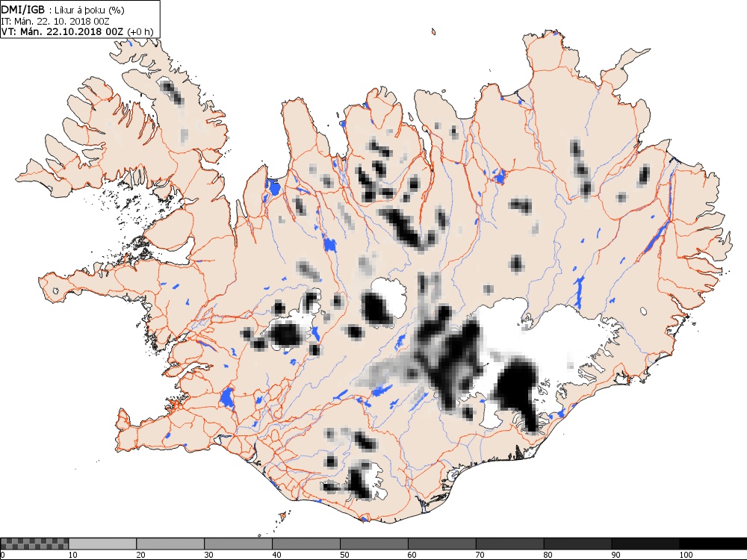Click the '90' legend scale label
This screenshot has width=747, height=560.
click(616, 555)
